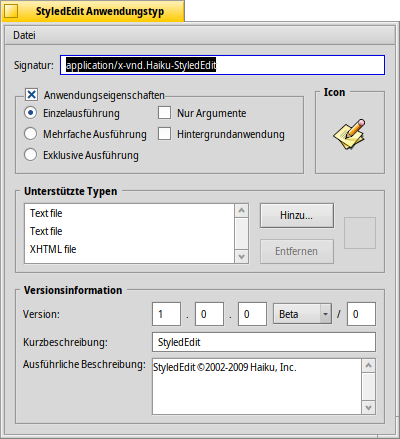Click the supported types list up arrow
400x439 pixels.
[242, 211]
